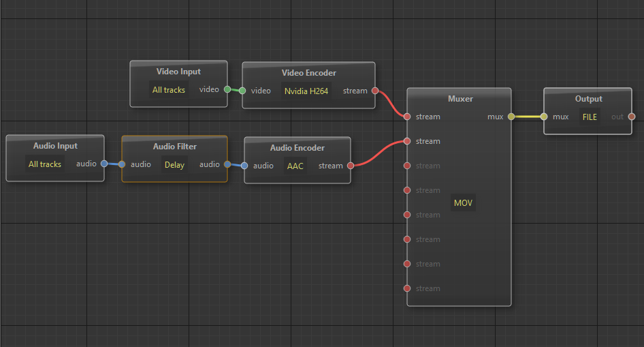Select the Muxer node title
644x347 pixels.
coord(460,99)
